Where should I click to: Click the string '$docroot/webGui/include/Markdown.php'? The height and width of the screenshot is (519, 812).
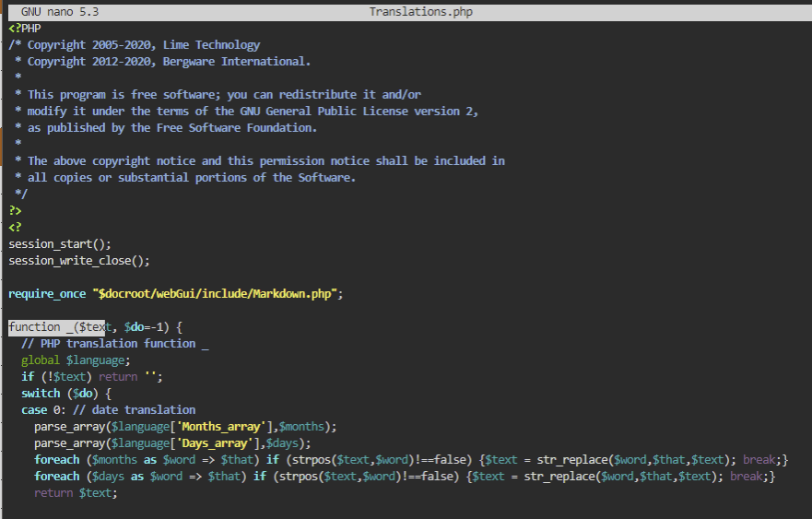click(x=215, y=294)
